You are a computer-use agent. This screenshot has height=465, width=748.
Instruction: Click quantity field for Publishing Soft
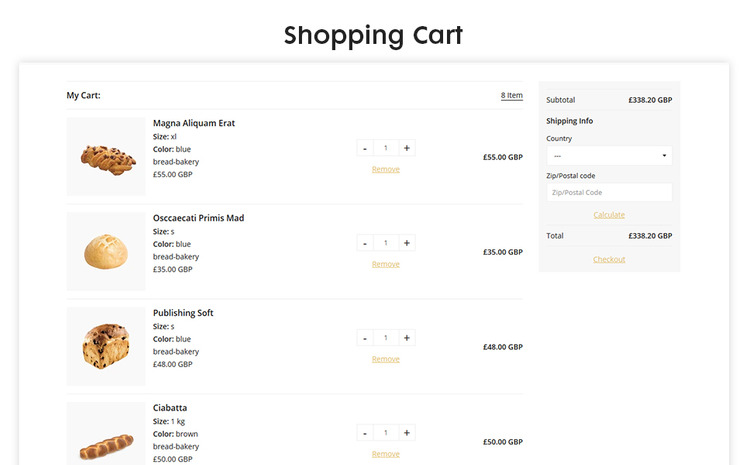pos(386,338)
